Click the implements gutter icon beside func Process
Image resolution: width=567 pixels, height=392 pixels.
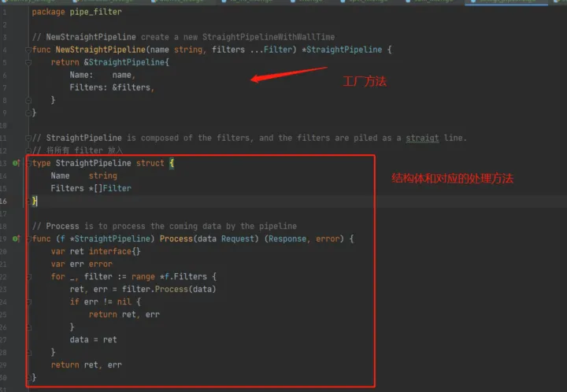click(x=16, y=239)
